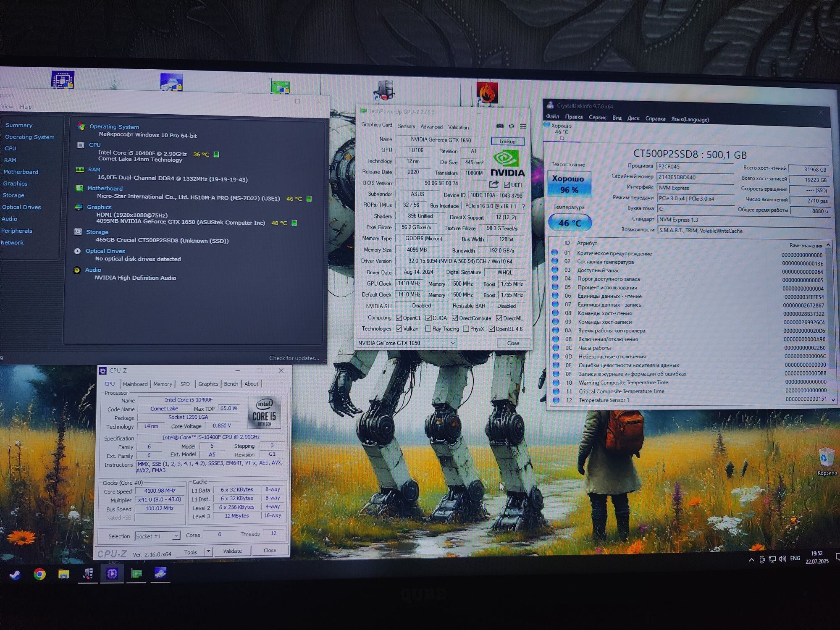Click the Operating System icon in Speccy summary

point(81,126)
